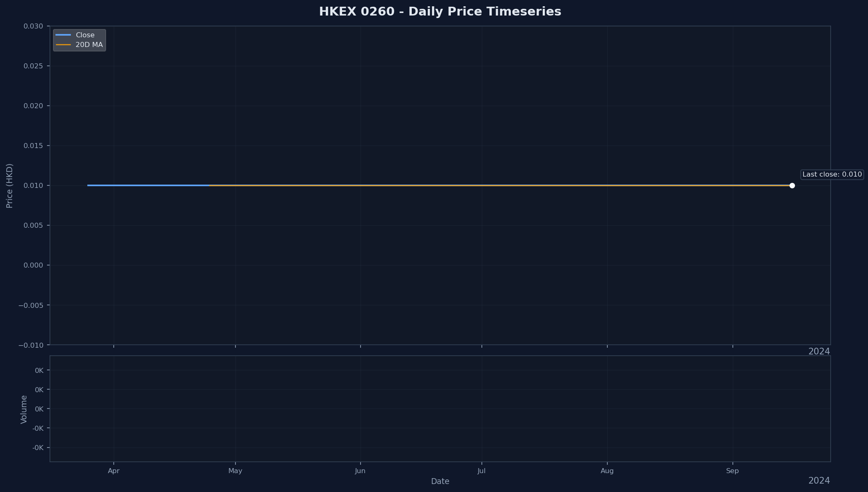
Task: Click the chart title HKEX 0260
Action: 440,12
